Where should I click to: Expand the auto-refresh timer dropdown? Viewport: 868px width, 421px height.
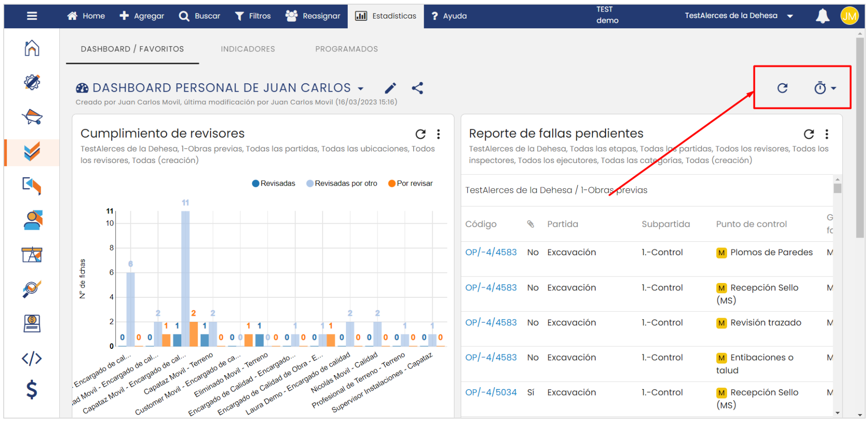click(825, 88)
